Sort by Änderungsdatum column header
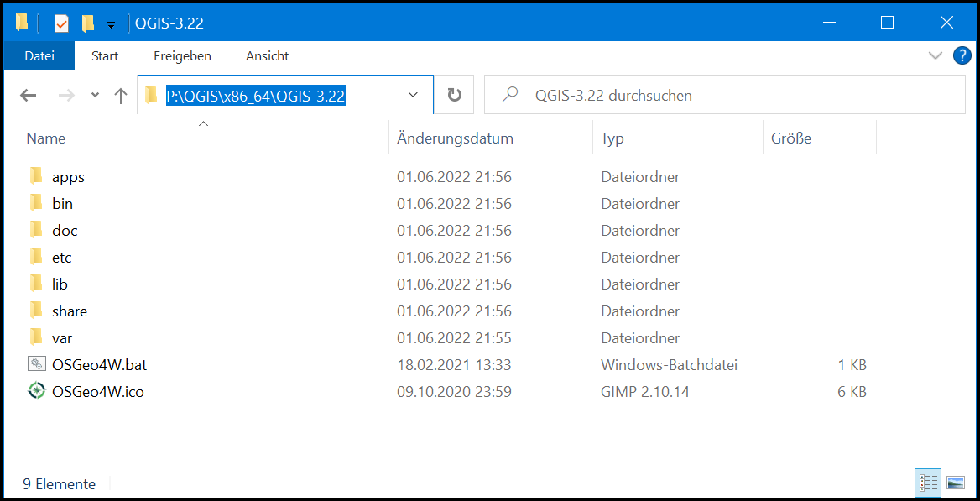The width and height of the screenshot is (980, 501). coord(455,138)
